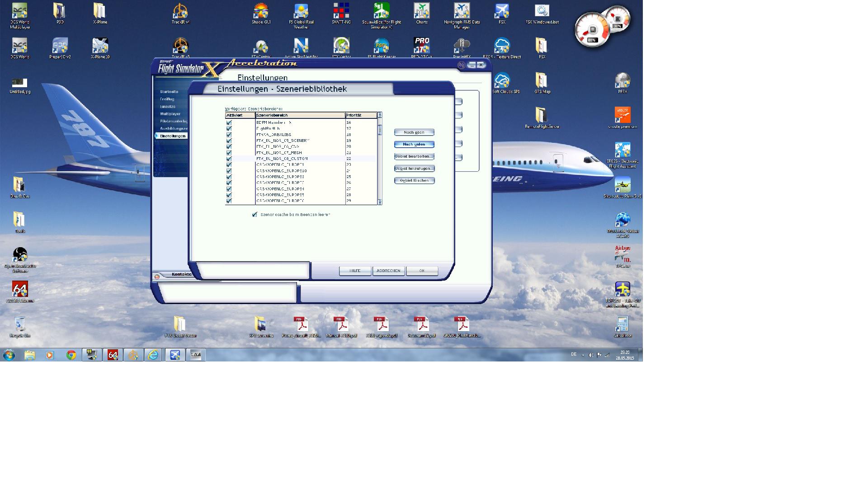The image size is (868, 488).
Task: Select Multiplayer in the FSX sidebar
Action: pos(170,114)
